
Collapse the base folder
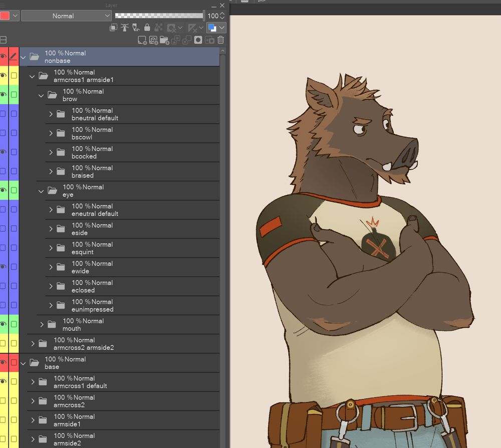(23, 364)
